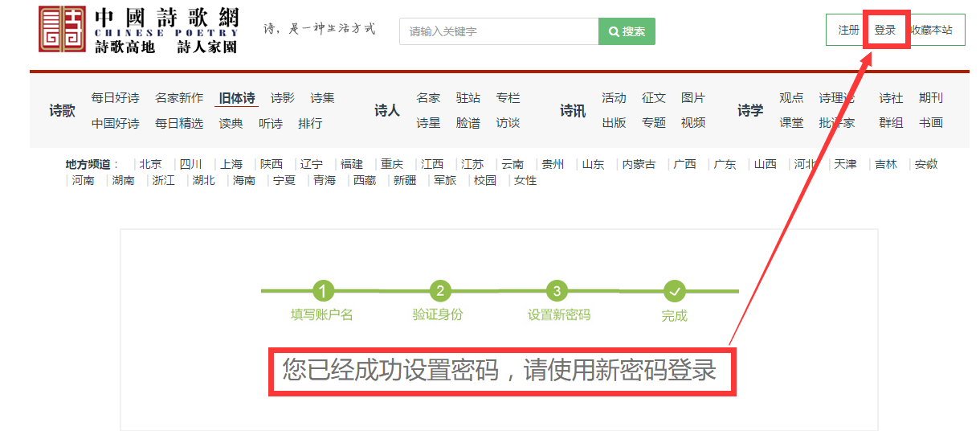Select the 视频 item under 诗讯

(x=693, y=123)
